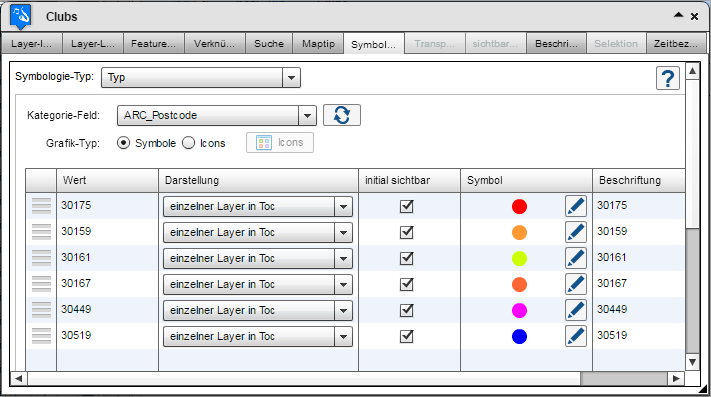
Task: Edit symbol pencil icon for 30519
Action: 576,336
